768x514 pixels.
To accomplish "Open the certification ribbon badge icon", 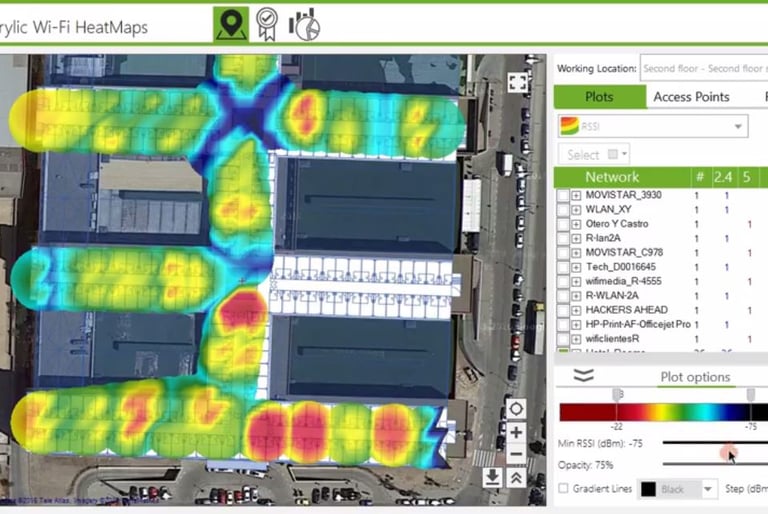I will pos(267,24).
